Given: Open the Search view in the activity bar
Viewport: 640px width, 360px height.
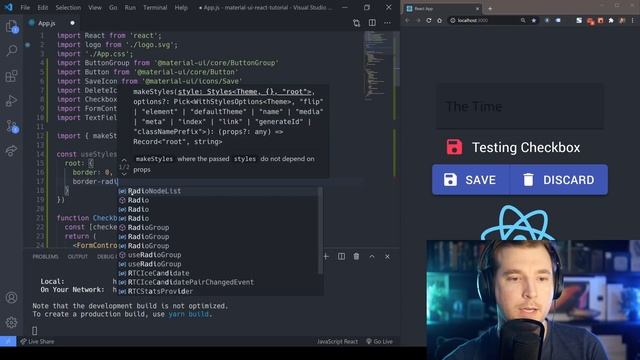Looking at the screenshot, I should point(11,51).
